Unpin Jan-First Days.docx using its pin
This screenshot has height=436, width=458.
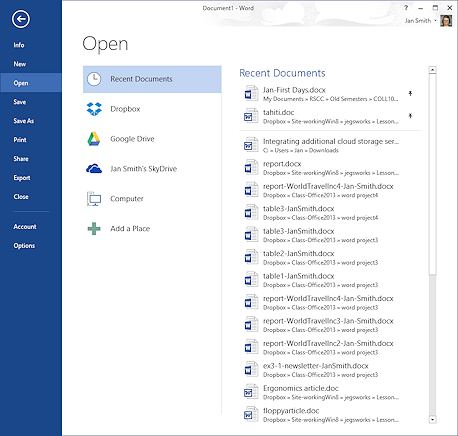tap(410, 93)
